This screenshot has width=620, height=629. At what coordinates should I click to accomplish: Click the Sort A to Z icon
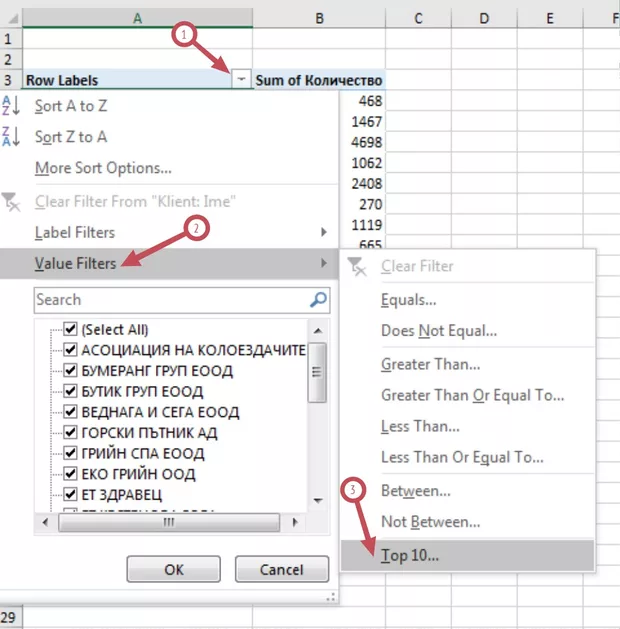(11, 106)
